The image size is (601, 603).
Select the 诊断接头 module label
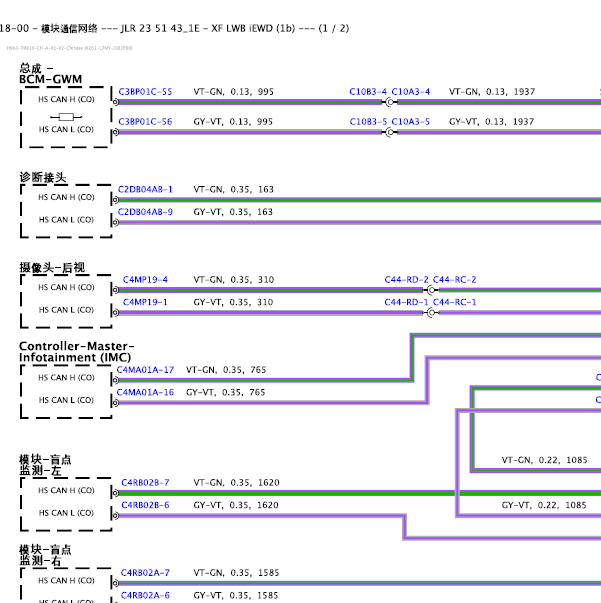[x=43, y=177]
